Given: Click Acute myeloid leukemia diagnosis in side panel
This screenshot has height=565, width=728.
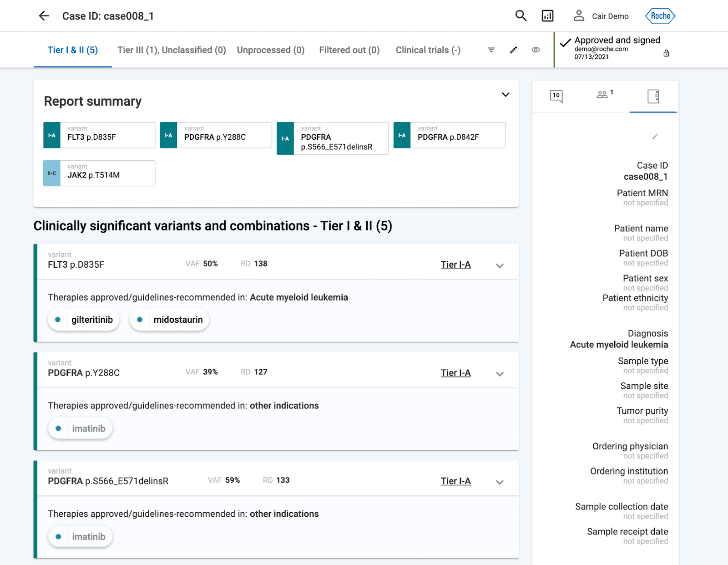Looking at the screenshot, I should pyautogui.click(x=619, y=345).
